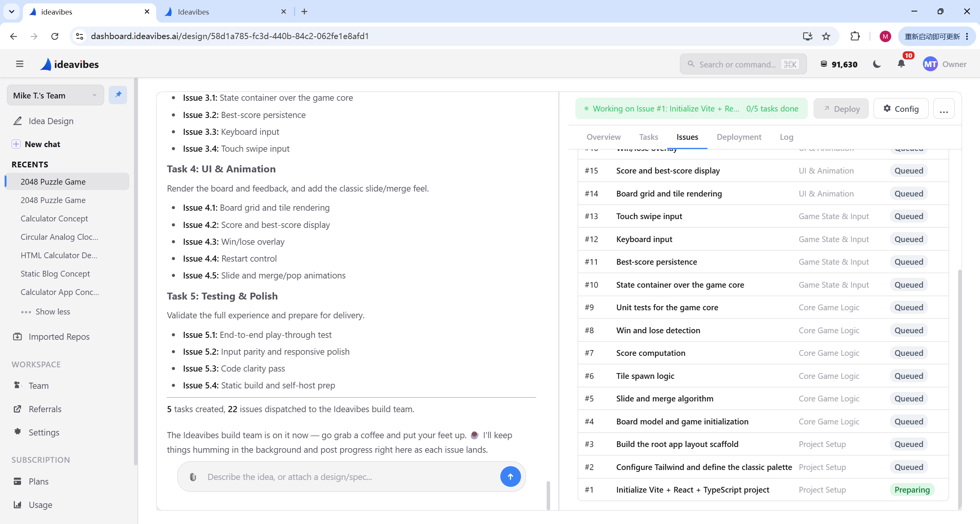The image size is (980, 524).
Task: Toggle the hamburger sidebar menu
Action: click(x=20, y=64)
